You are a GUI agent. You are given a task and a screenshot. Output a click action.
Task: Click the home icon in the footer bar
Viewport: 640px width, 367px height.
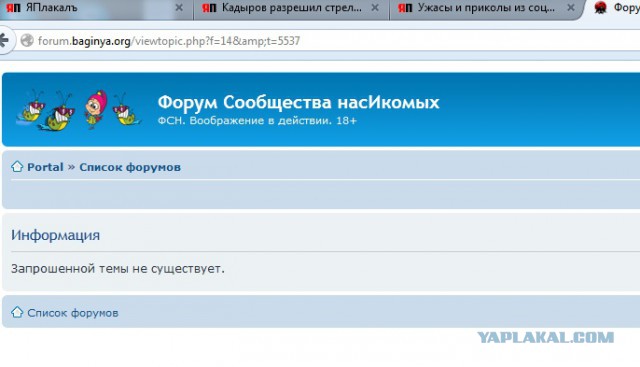point(17,312)
